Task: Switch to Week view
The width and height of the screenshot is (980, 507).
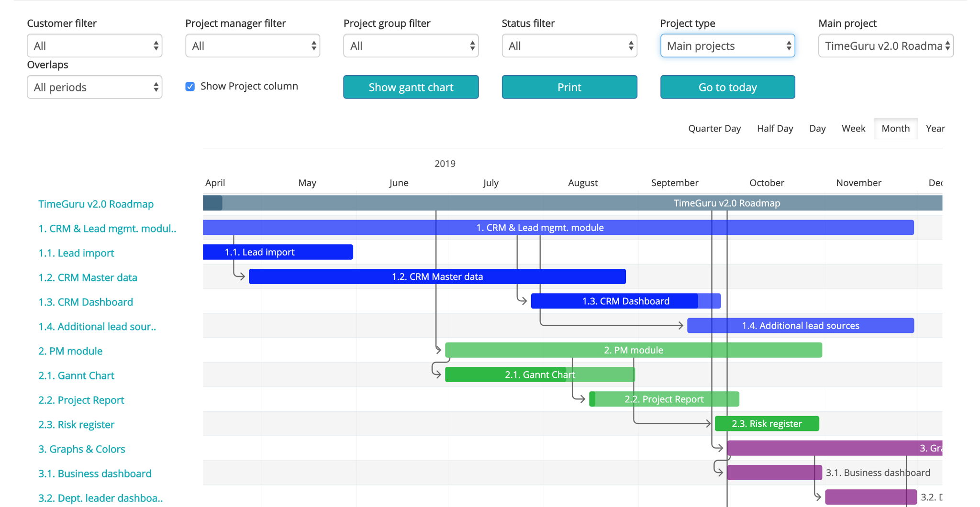Action: pyautogui.click(x=854, y=129)
